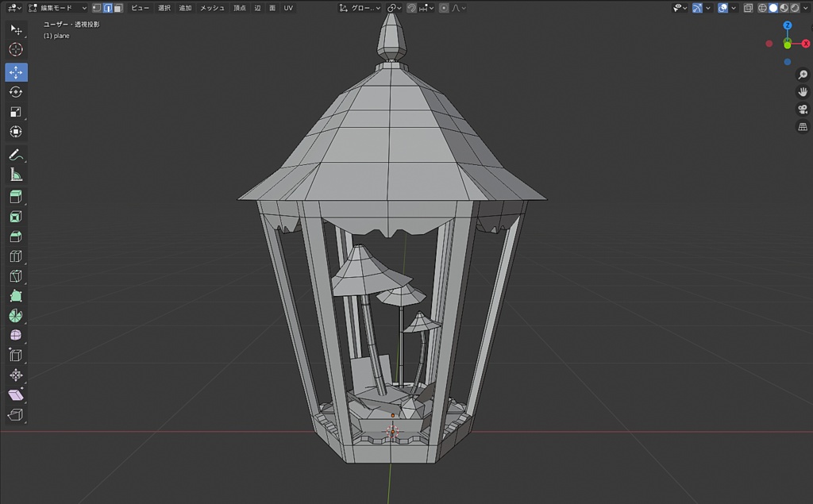Click the blue Z axis on navigation gizmo

point(788,25)
